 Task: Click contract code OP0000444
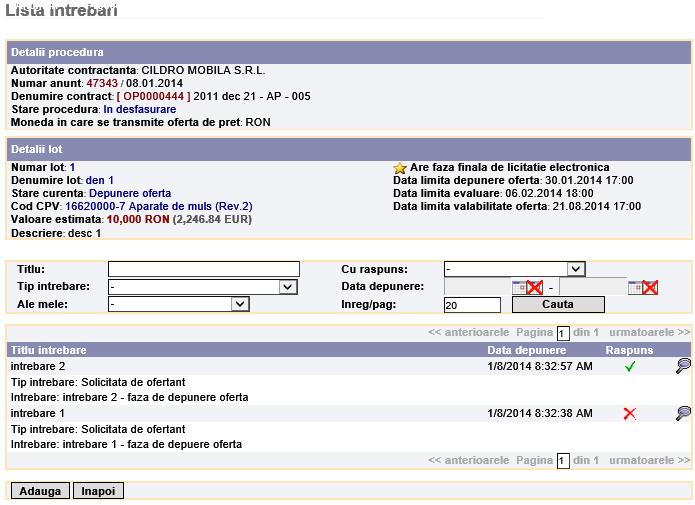153,96
